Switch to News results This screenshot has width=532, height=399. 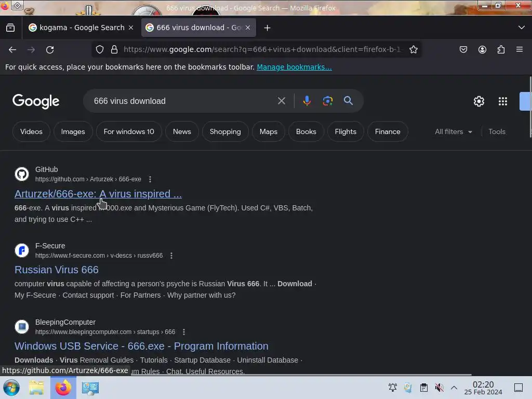coord(182,131)
